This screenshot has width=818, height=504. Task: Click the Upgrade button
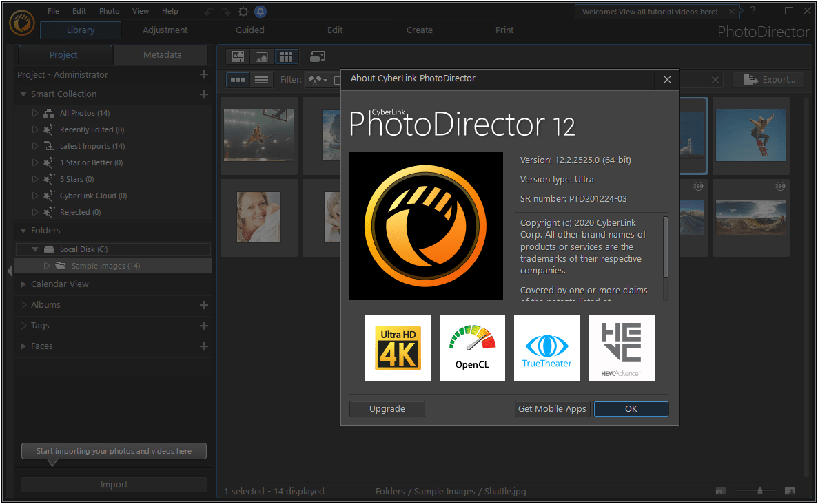tap(387, 408)
